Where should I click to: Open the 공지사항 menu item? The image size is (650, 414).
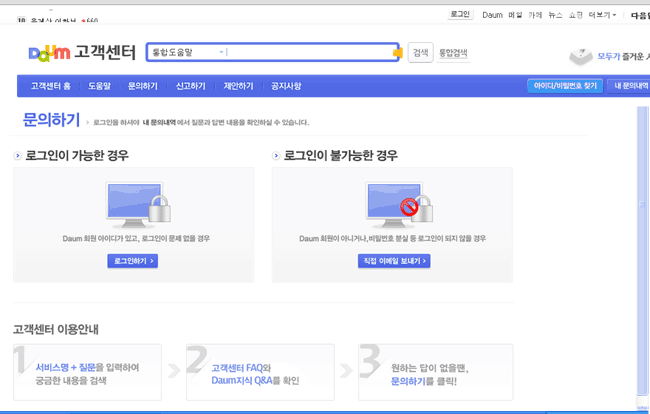tap(286, 86)
